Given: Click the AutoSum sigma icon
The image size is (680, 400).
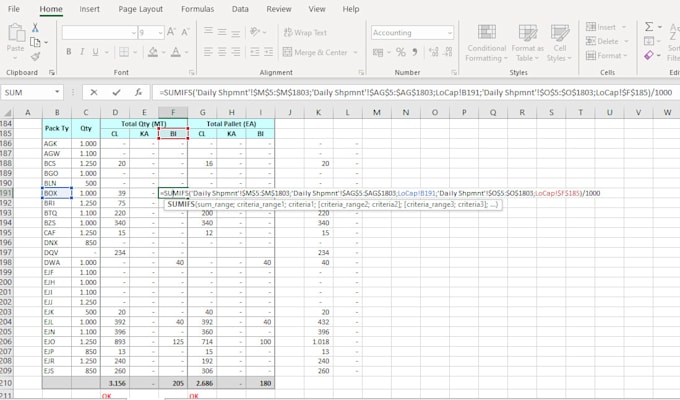Looking at the screenshot, I should pyautogui.click(x=649, y=27).
